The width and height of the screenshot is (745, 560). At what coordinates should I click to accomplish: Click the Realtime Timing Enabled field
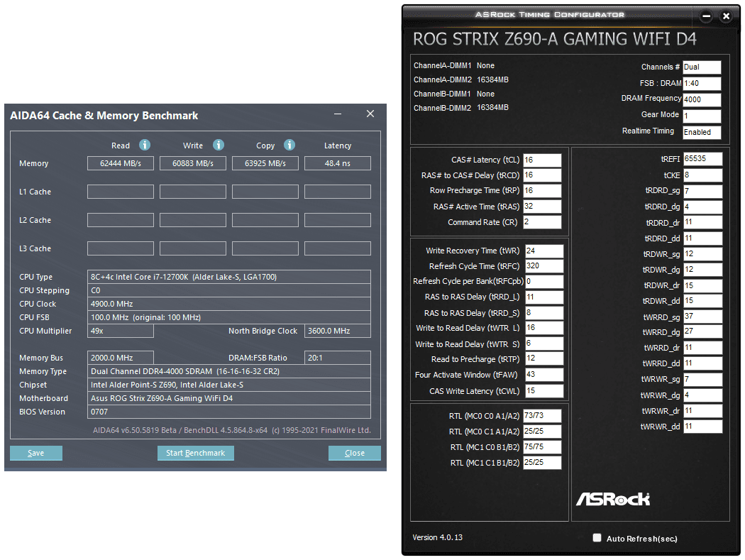702,132
